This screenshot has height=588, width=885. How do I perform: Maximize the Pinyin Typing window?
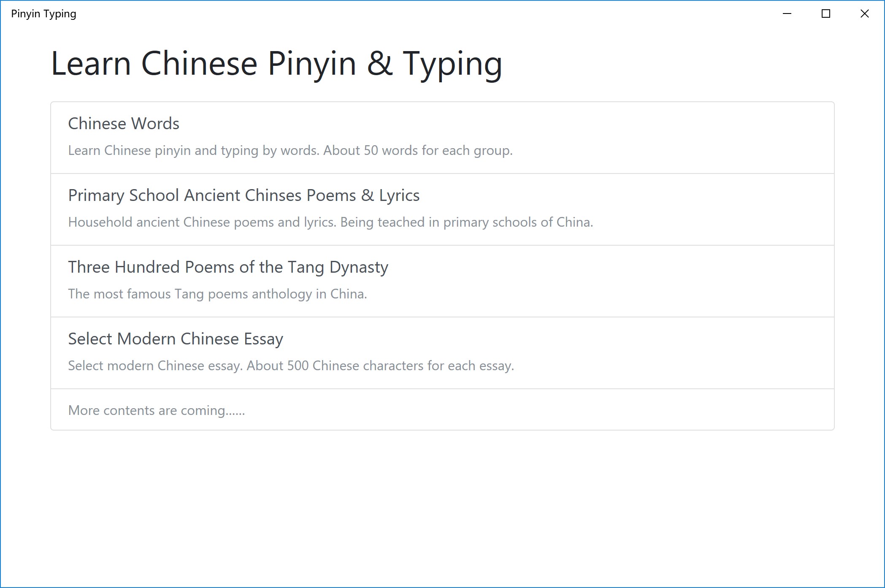click(826, 14)
